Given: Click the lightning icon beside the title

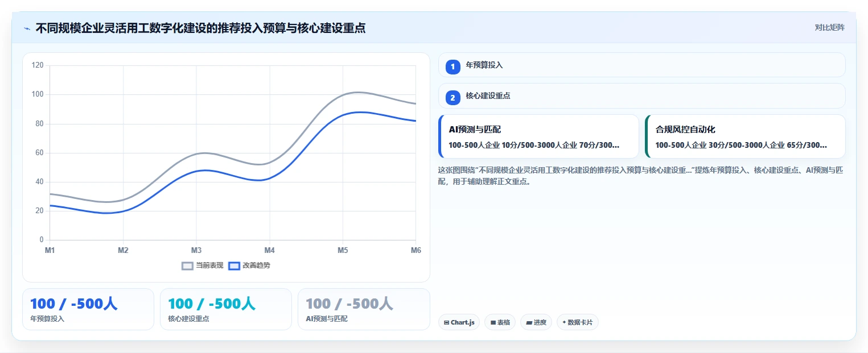Looking at the screenshot, I should coord(27,28).
